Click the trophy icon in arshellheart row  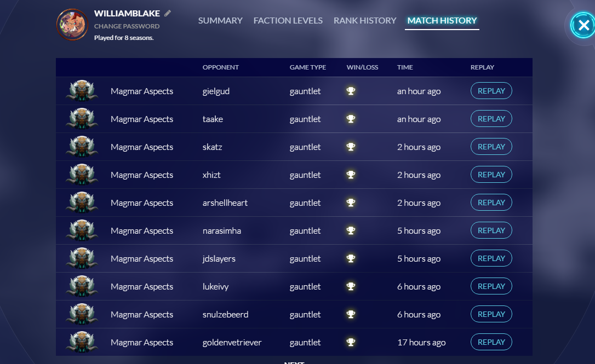[x=351, y=203]
